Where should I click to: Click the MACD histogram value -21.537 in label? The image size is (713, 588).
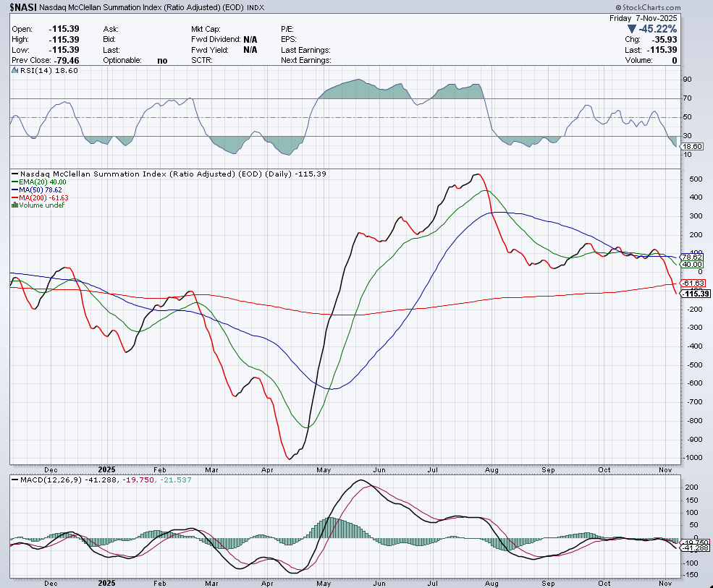(174, 480)
